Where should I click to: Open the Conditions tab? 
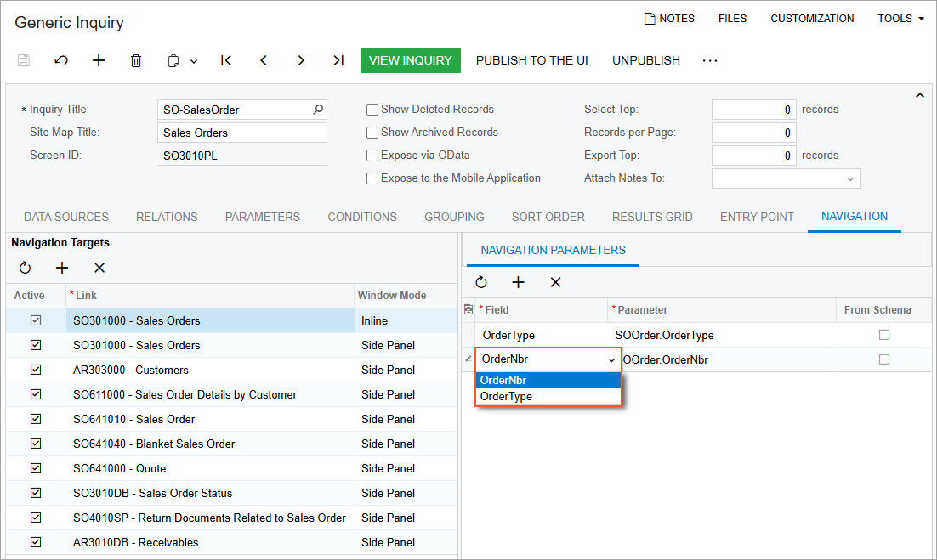[x=362, y=217]
